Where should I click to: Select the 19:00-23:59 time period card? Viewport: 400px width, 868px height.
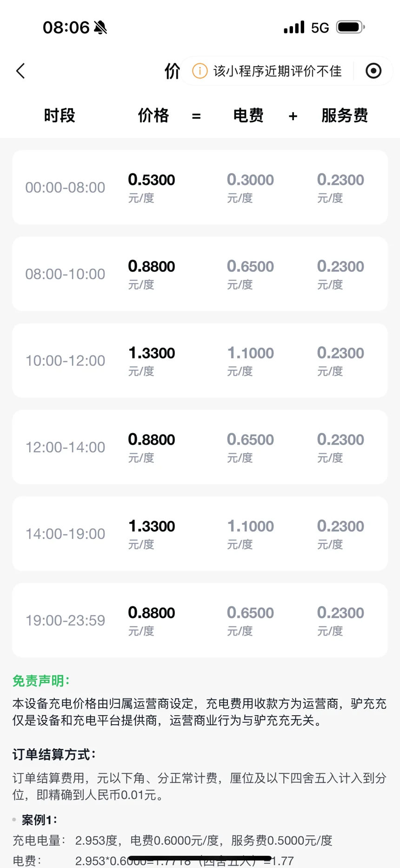[x=200, y=620]
